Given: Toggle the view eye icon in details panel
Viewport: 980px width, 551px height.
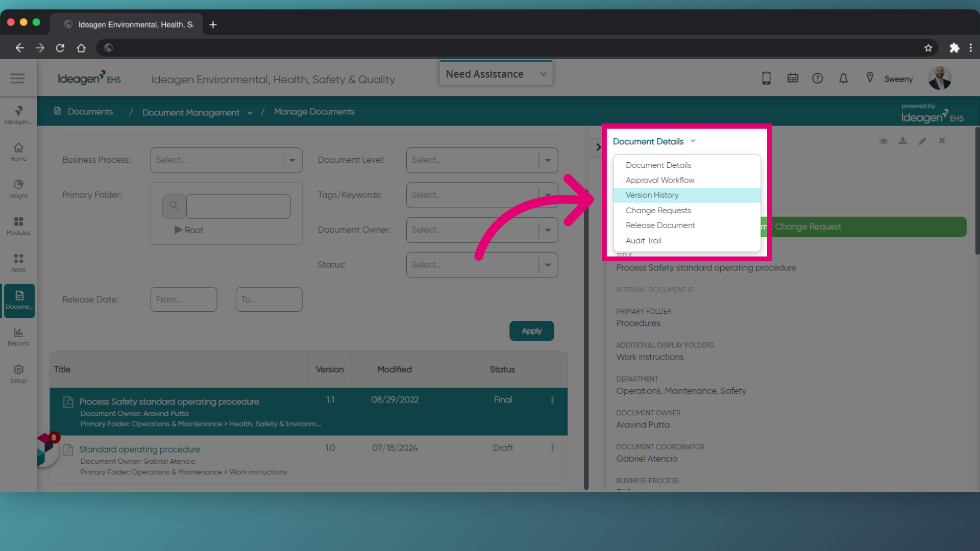Looking at the screenshot, I should pyautogui.click(x=884, y=141).
